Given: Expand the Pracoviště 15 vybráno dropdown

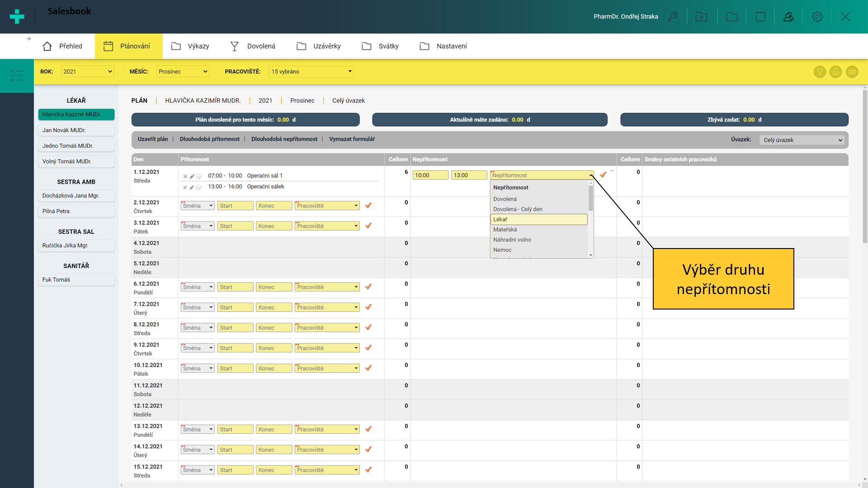Looking at the screenshot, I should coord(311,71).
